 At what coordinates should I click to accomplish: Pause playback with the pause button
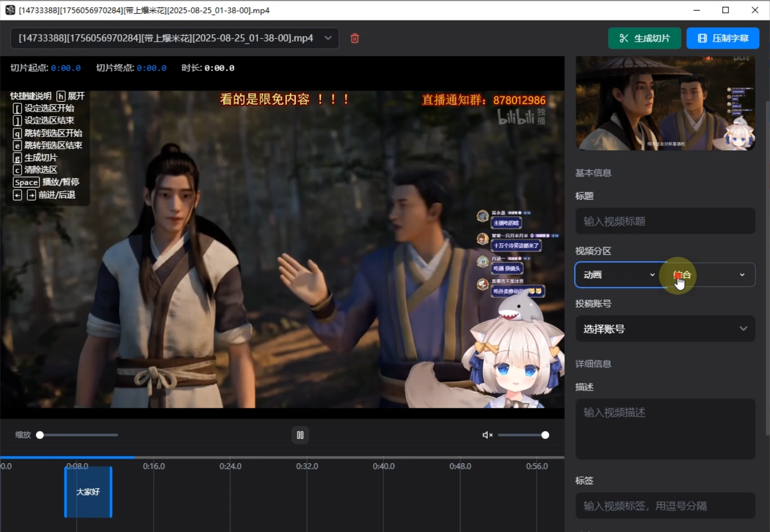300,435
